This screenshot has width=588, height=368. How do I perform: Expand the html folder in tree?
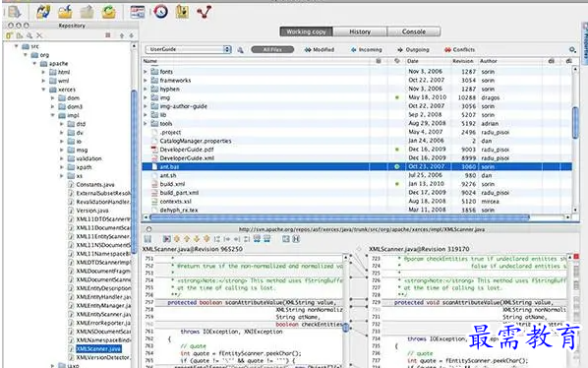(x=43, y=72)
